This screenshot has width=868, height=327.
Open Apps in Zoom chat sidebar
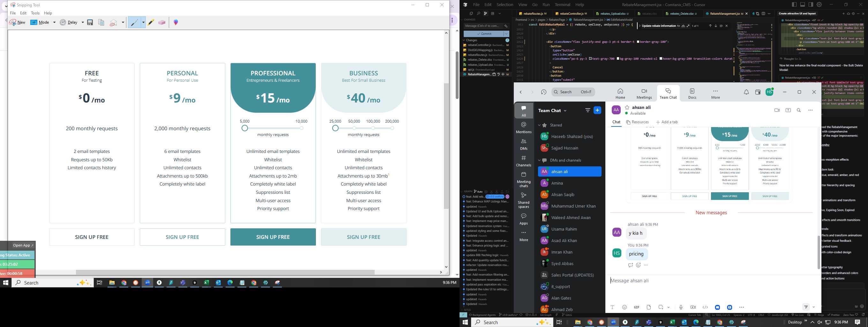coord(524,219)
